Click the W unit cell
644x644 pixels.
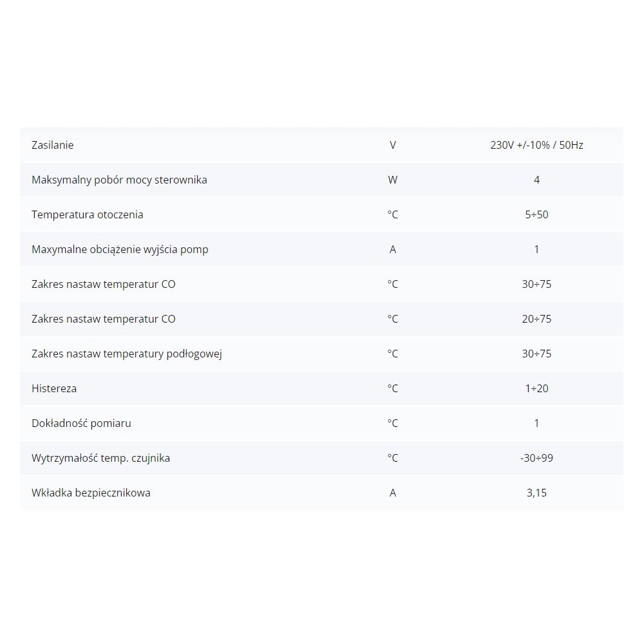(393, 180)
